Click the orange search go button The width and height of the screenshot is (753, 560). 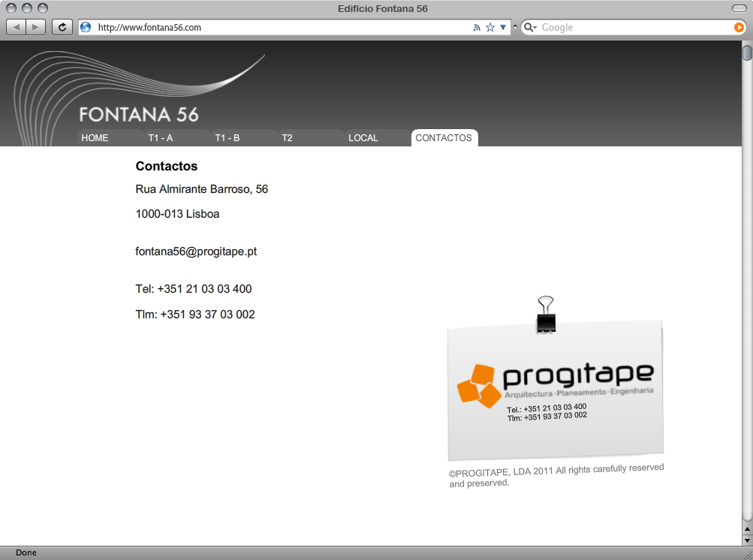tap(739, 27)
